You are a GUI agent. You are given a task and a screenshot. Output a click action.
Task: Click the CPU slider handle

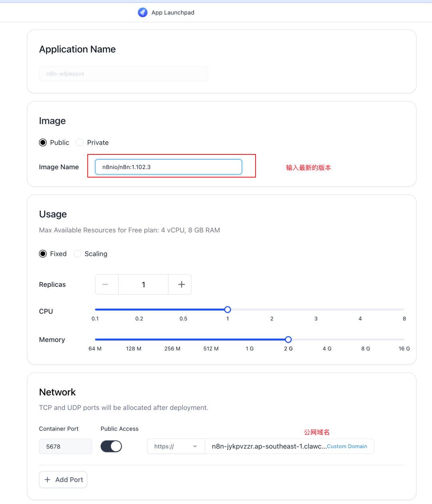click(228, 310)
